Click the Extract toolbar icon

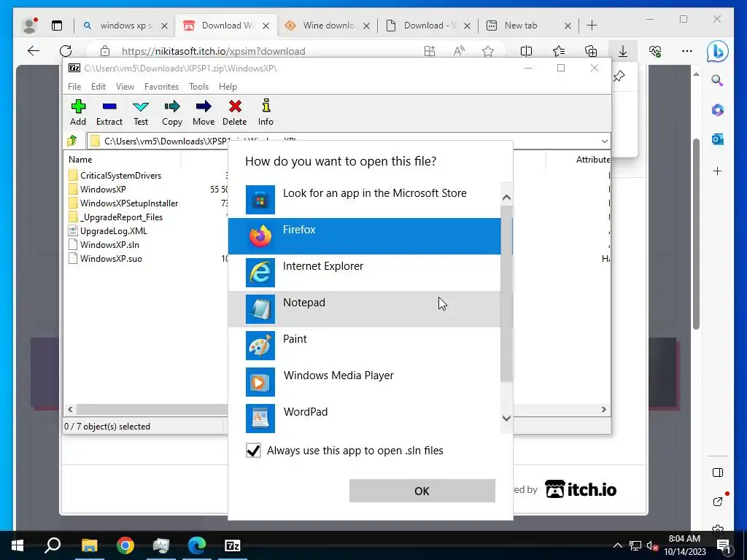coord(109,112)
